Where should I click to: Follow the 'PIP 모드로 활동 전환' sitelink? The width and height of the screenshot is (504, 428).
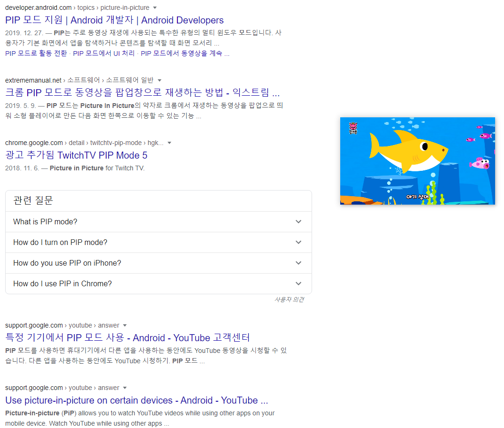click(x=36, y=53)
